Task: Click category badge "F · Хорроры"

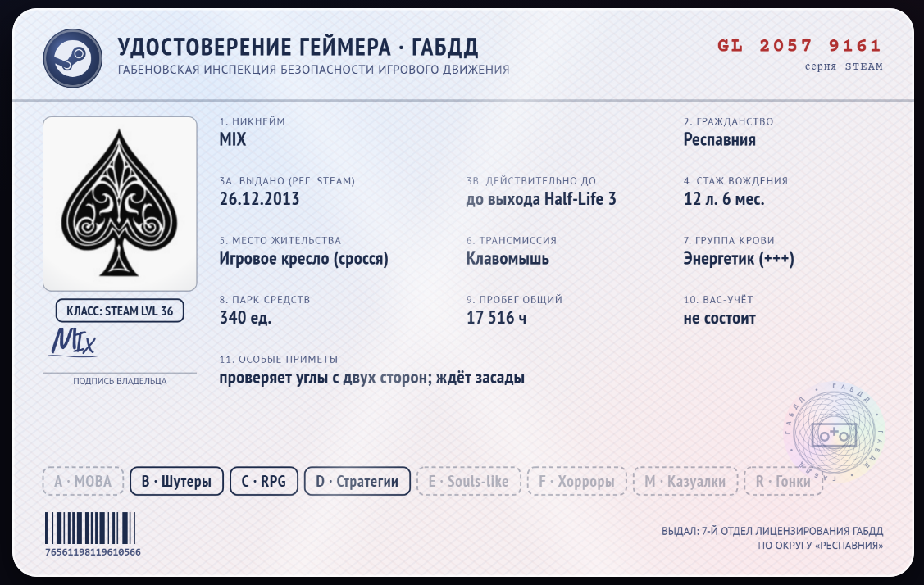Action: pos(576,481)
